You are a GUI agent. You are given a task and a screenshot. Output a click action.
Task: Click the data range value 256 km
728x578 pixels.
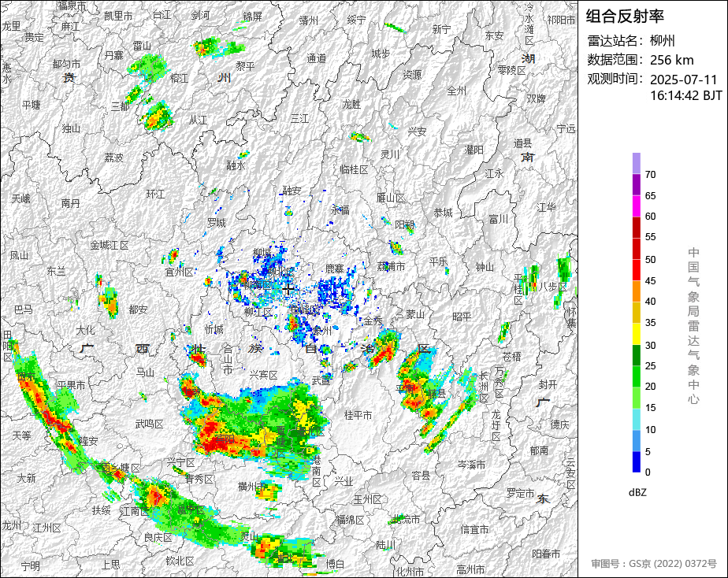pos(671,61)
